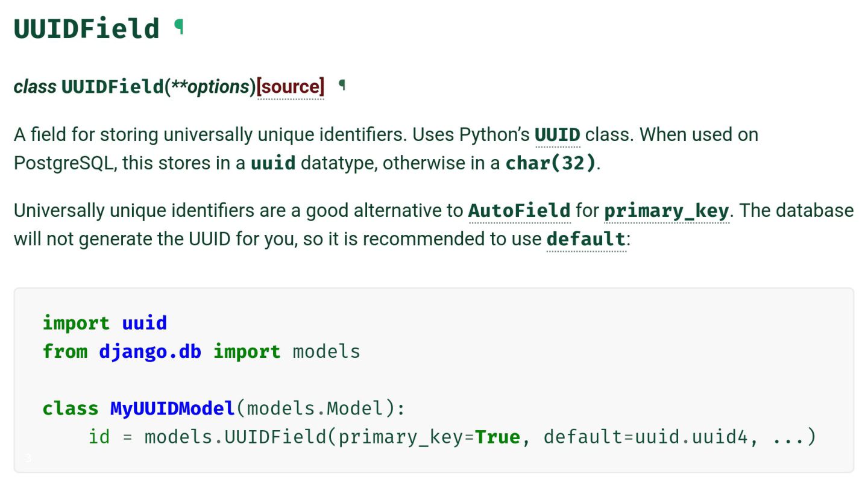Image resolution: width=868 pixels, height=488 pixels.
Task: Open the [source] link for UUIDField
Action: [291, 87]
